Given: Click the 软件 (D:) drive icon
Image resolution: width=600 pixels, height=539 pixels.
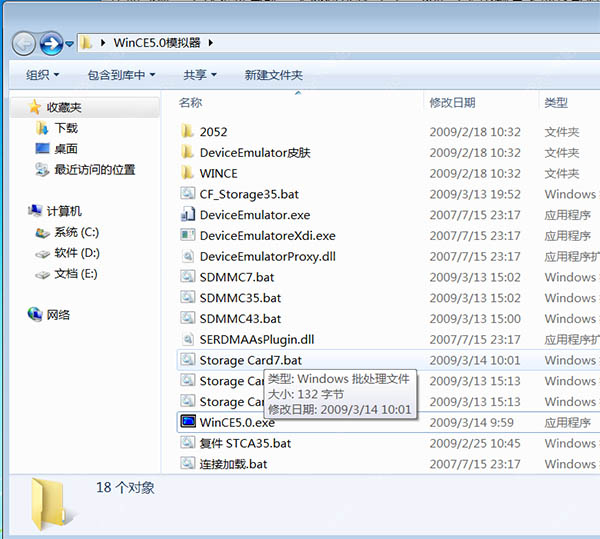Looking at the screenshot, I should click(x=42, y=254).
